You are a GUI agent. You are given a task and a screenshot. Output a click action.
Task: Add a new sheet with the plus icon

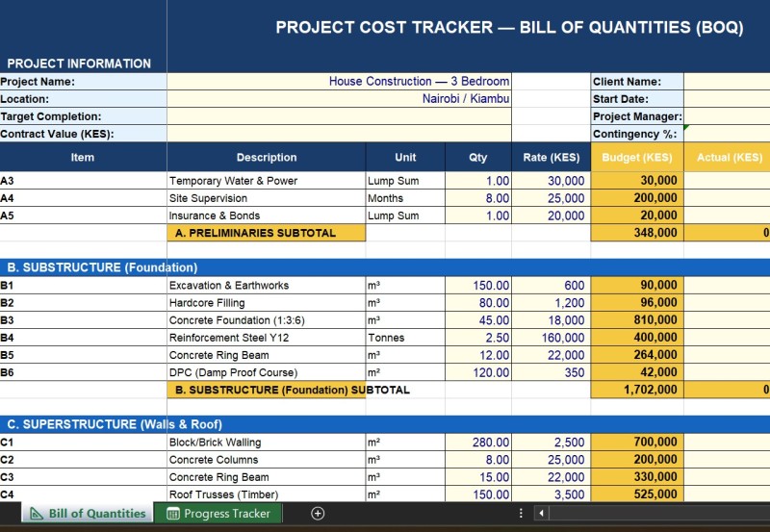pos(318,514)
